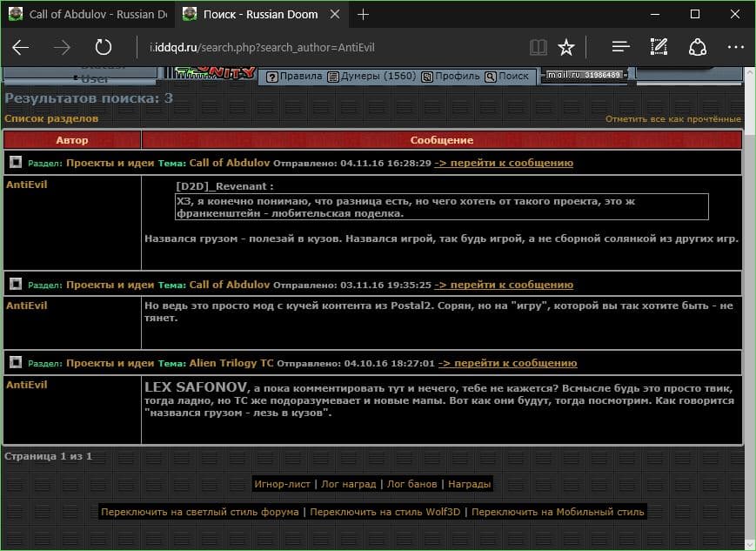The image size is (756, 551).
Task: Open Поиск forum menu item
Action: pyautogui.click(x=506, y=77)
